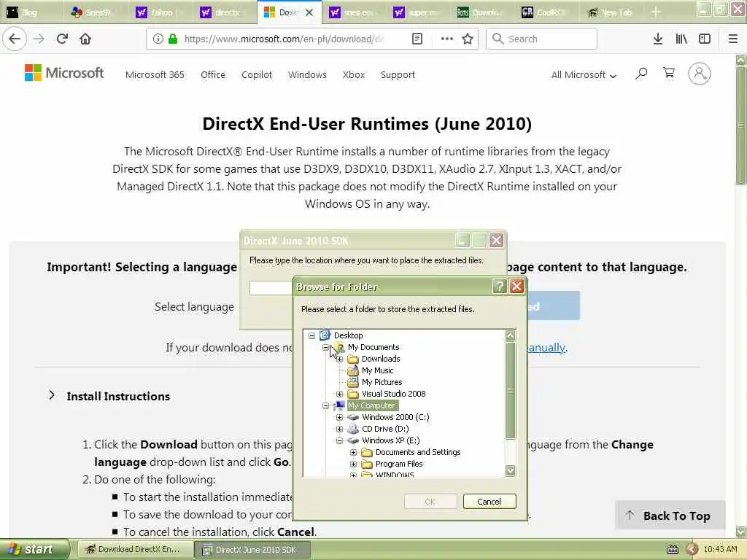Open Microsoft site search magnifier
Viewport: 747px width, 560px height.
[641, 74]
